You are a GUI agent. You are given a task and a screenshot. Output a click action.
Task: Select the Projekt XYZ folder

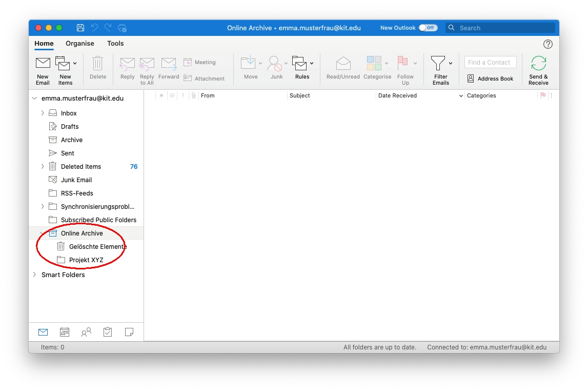pyautogui.click(x=86, y=260)
